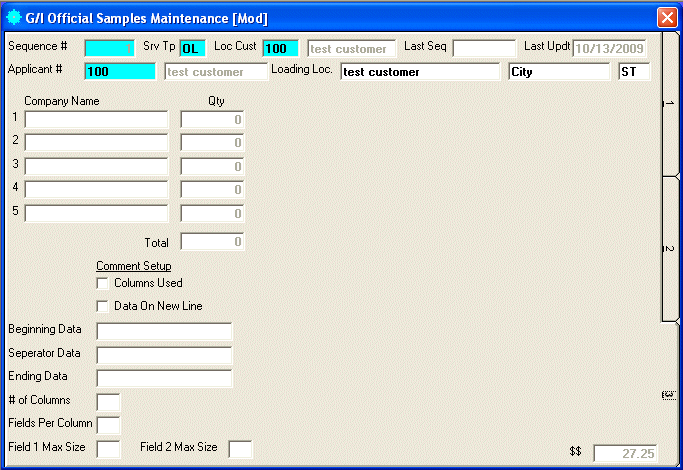Click the Sequence # field

(109, 48)
